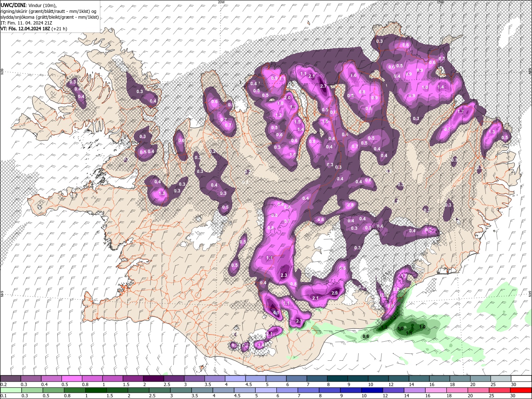Click the 4.1 snowfall value on map

276,312
